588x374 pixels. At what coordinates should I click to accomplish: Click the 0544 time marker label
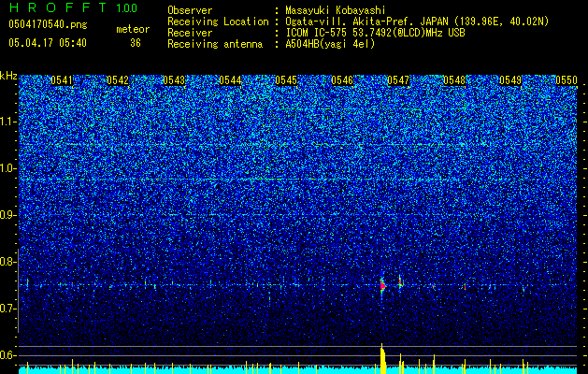pos(230,80)
